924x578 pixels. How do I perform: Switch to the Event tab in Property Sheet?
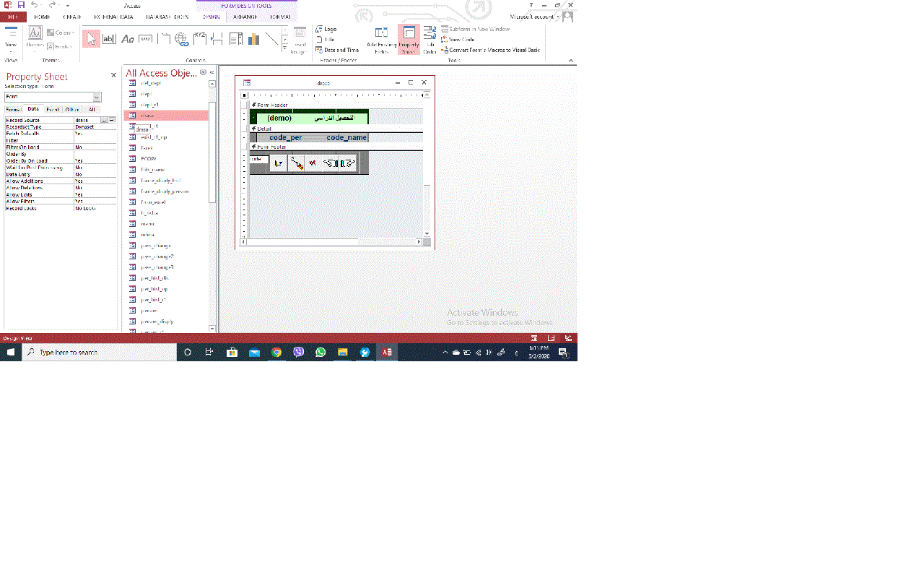click(53, 110)
